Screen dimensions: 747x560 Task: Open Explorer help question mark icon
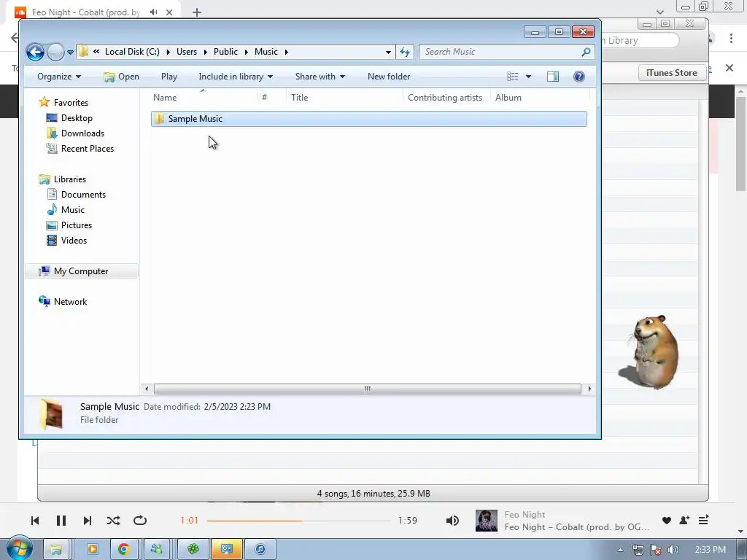click(x=578, y=77)
